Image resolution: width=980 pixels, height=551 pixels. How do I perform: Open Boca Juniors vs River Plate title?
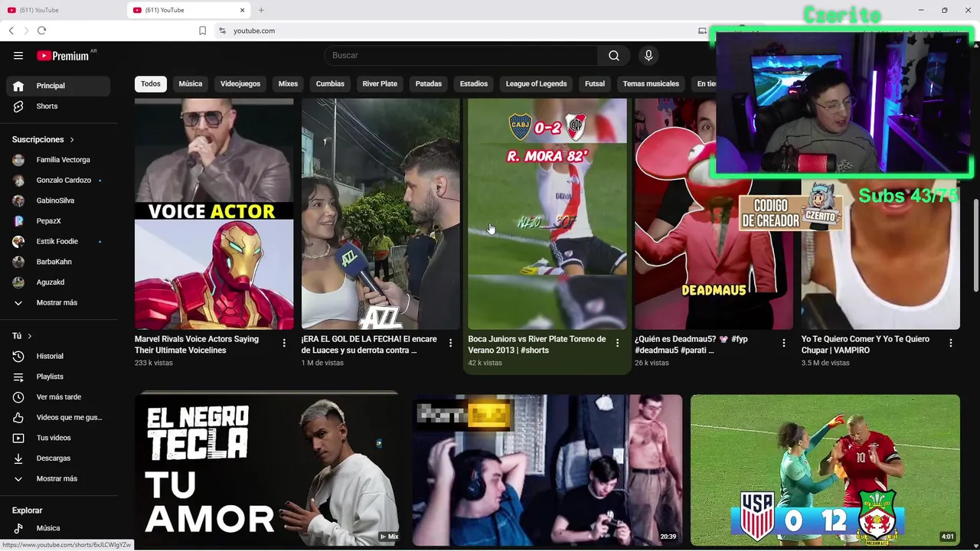[537, 344]
